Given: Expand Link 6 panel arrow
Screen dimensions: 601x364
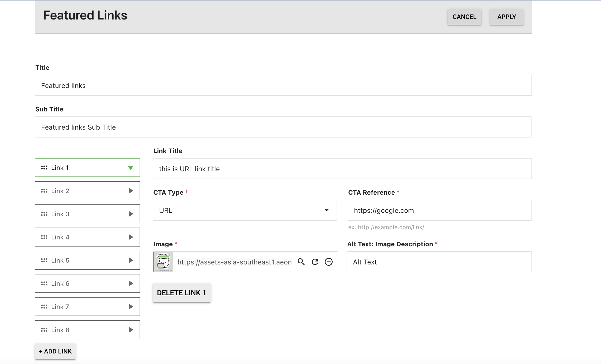Looking at the screenshot, I should [131, 283].
